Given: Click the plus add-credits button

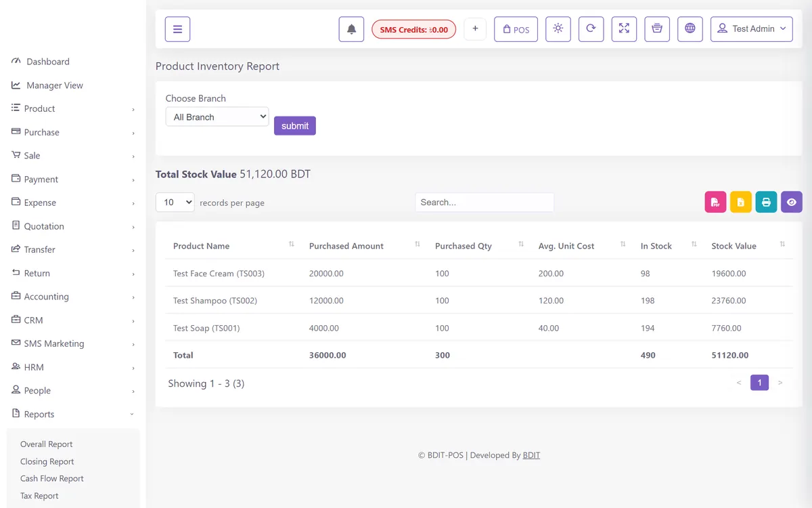Looking at the screenshot, I should tap(475, 29).
